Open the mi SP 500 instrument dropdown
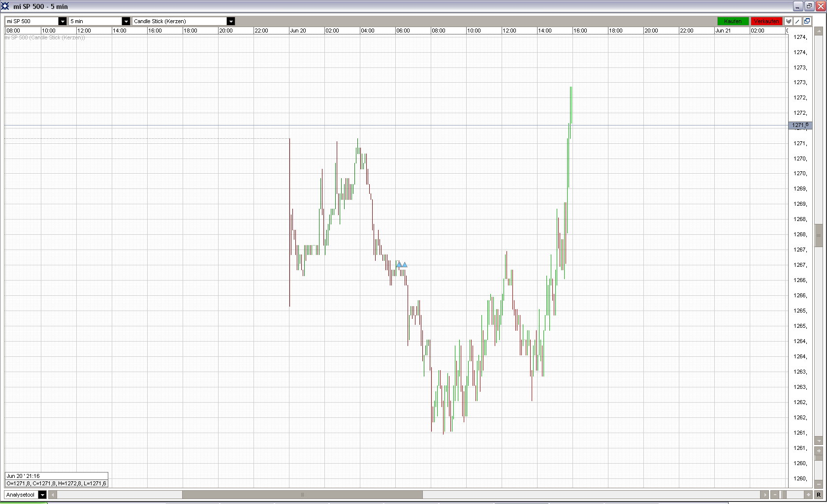 point(63,21)
